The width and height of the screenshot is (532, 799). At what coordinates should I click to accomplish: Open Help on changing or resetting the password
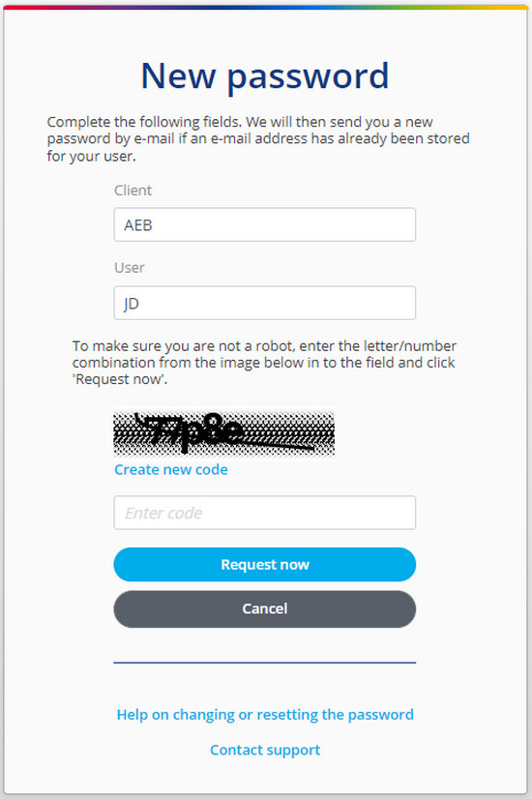pos(265,715)
